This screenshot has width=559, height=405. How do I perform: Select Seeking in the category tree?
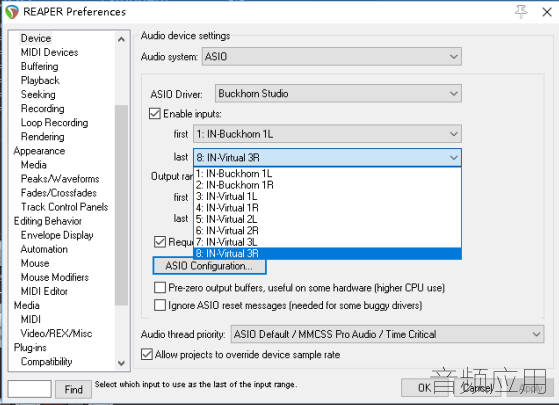coord(38,94)
